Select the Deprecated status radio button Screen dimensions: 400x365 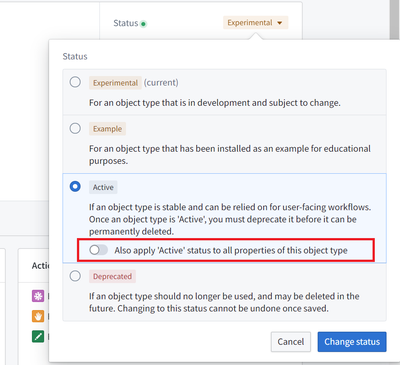(x=75, y=276)
